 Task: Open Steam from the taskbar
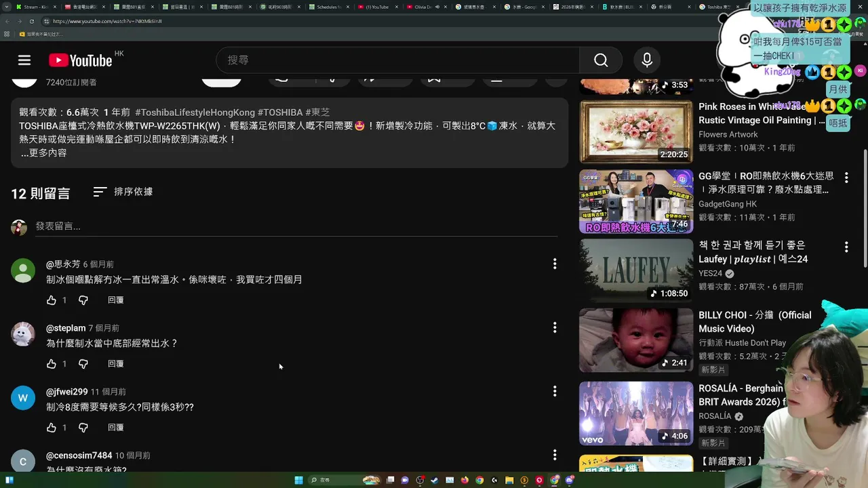click(x=435, y=480)
